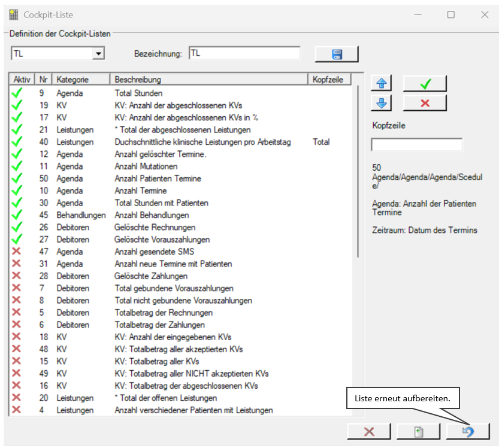Toggle green check for Gelöschte Rechnungen row

17,227
